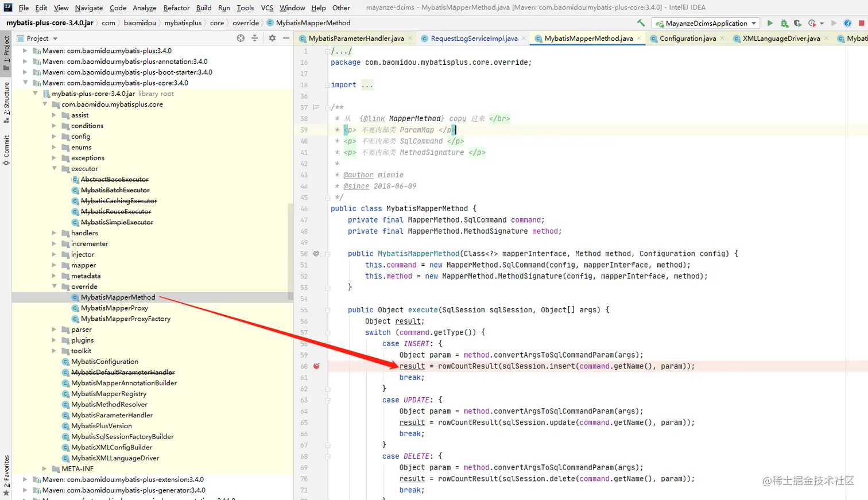The width and height of the screenshot is (868, 500).
Task: Click the MybatisMapperMethod breadcrumb
Action: pos(313,23)
